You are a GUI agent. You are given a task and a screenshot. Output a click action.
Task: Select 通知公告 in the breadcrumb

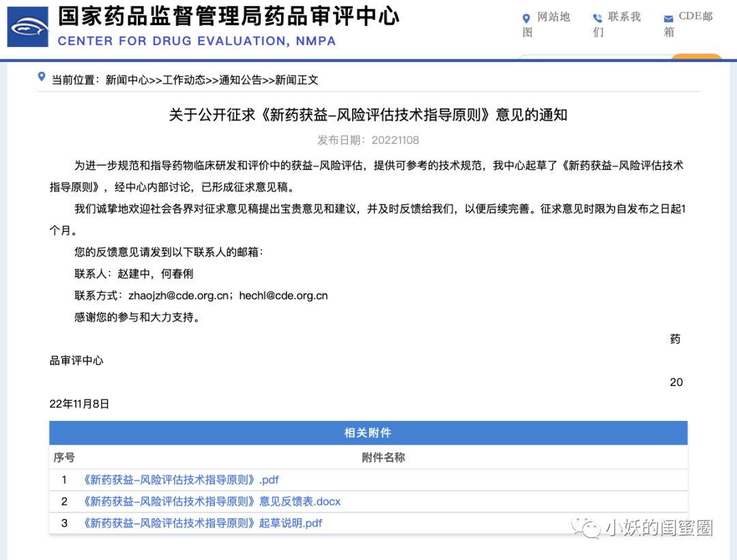(x=240, y=80)
